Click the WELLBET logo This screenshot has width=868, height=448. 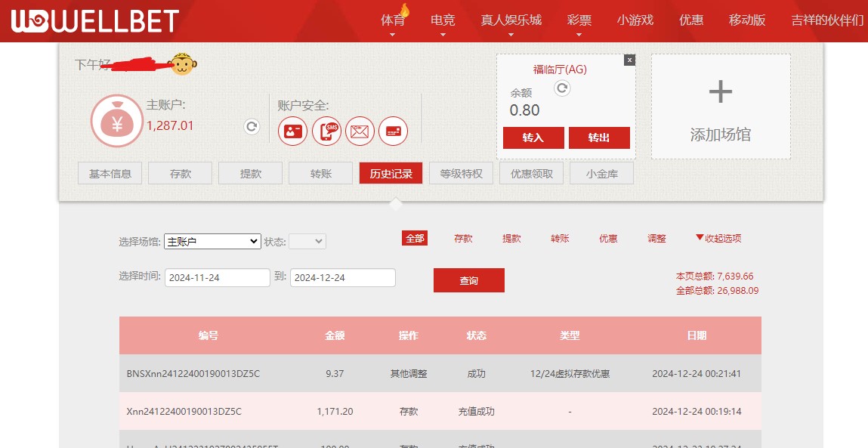[95, 21]
